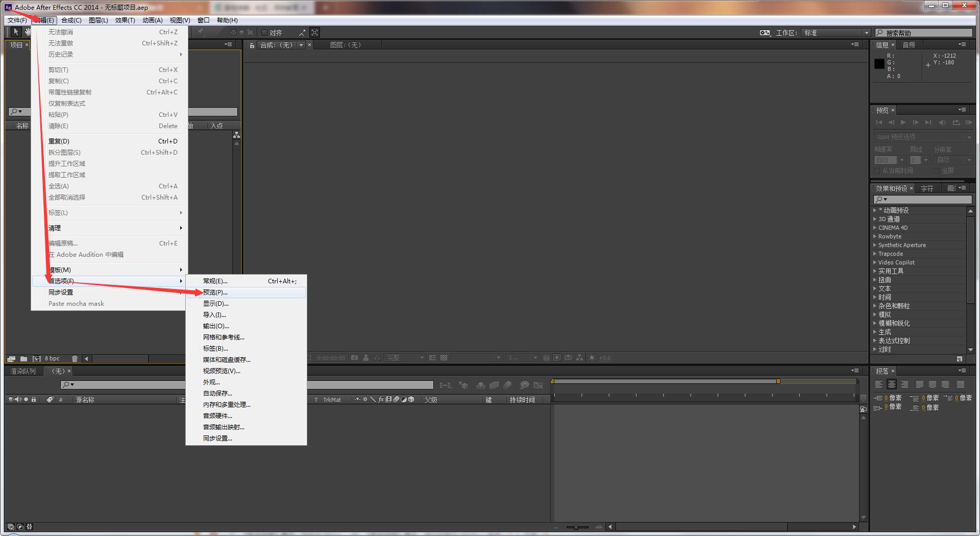The image size is (980, 536).
Task: Select 预览(P)... from preferences submenu
Action: (x=215, y=293)
